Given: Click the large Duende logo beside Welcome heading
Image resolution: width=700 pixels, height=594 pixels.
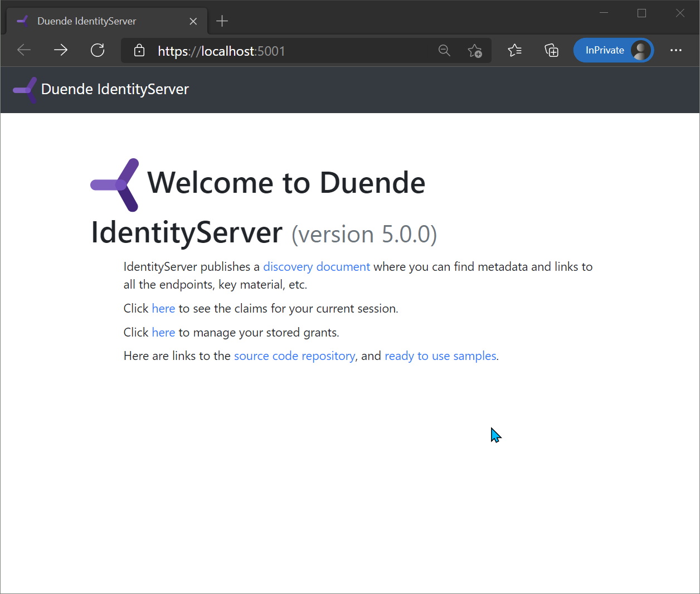Looking at the screenshot, I should pos(115,185).
